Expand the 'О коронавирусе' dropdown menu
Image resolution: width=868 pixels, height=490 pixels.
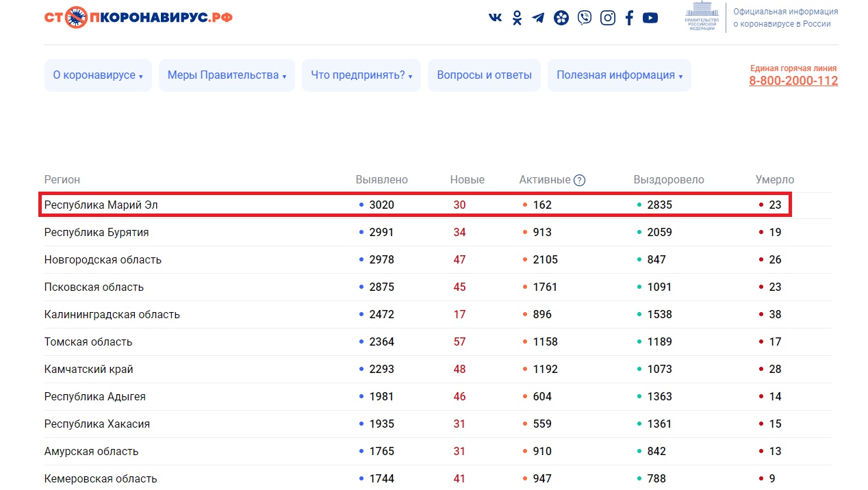point(98,75)
